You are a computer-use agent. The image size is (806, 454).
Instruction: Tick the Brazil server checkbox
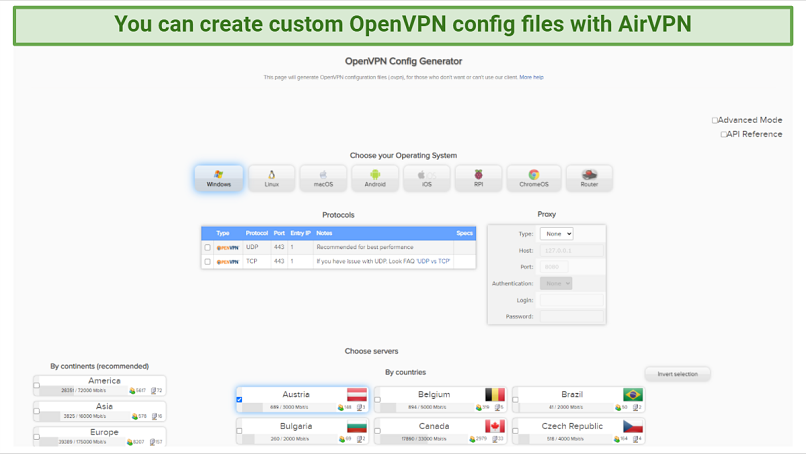(515, 399)
